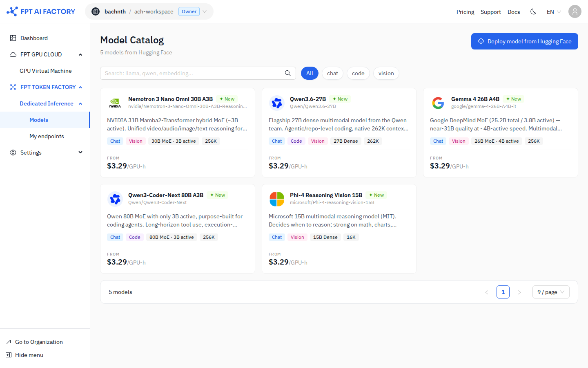Open the user avatar menu
588x368 pixels.
coord(575,11)
